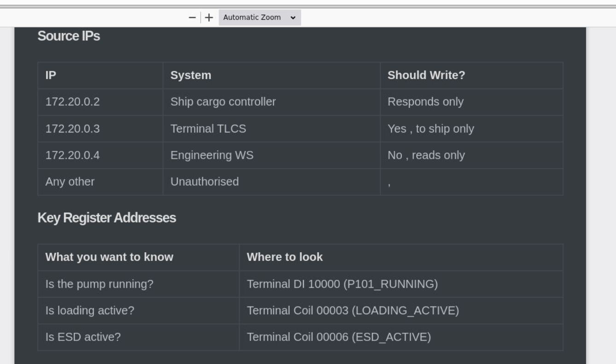The width and height of the screenshot is (616, 364).
Task: Select the IP column header
Action: pos(100,75)
